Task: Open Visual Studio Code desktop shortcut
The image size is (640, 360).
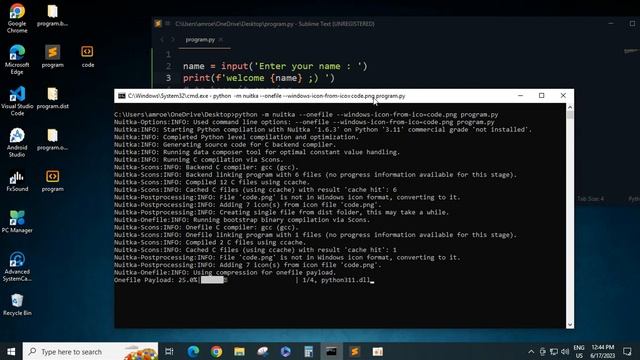Action: 17,101
